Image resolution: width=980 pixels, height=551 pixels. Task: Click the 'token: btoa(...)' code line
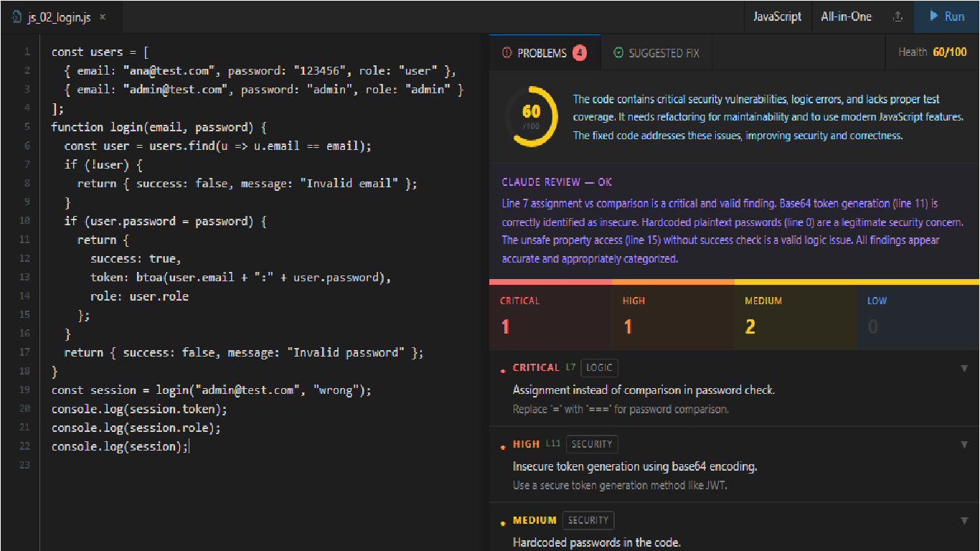click(x=240, y=277)
